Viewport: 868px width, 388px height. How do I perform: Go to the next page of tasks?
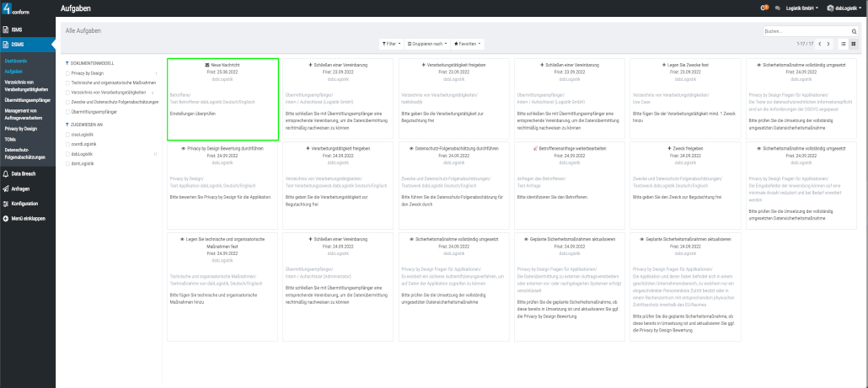(x=828, y=43)
